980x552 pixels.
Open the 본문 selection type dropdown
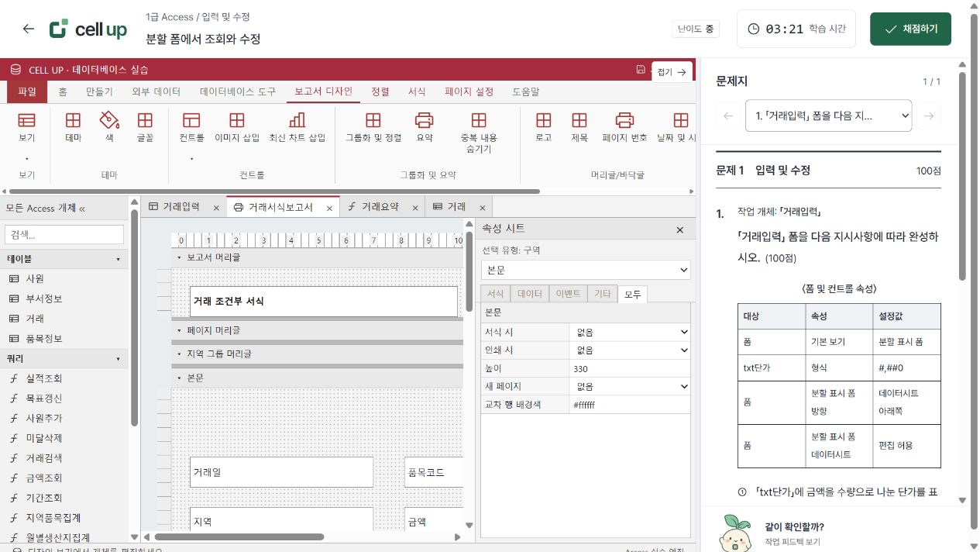586,270
